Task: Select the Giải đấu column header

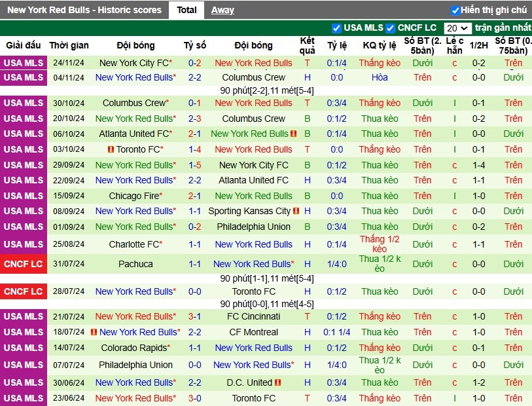Action: (x=24, y=45)
